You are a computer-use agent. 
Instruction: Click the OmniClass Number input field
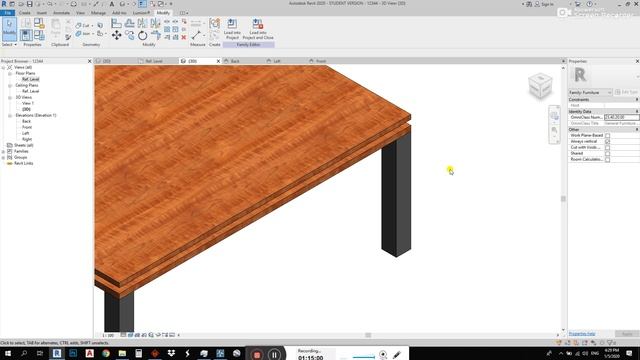pyautogui.click(x=622, y=118)
